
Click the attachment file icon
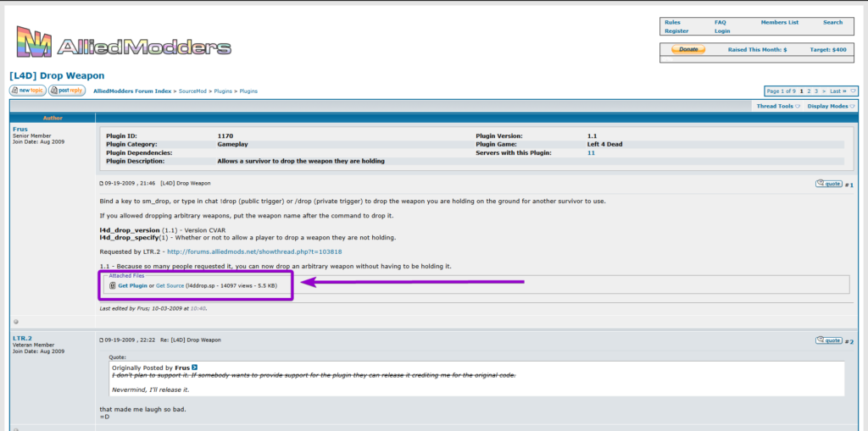[113, 285]
